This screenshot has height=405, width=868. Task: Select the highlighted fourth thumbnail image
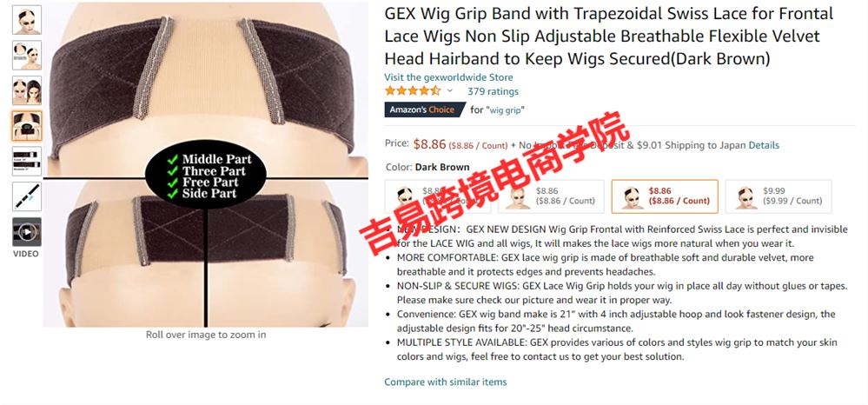point(27,126)
